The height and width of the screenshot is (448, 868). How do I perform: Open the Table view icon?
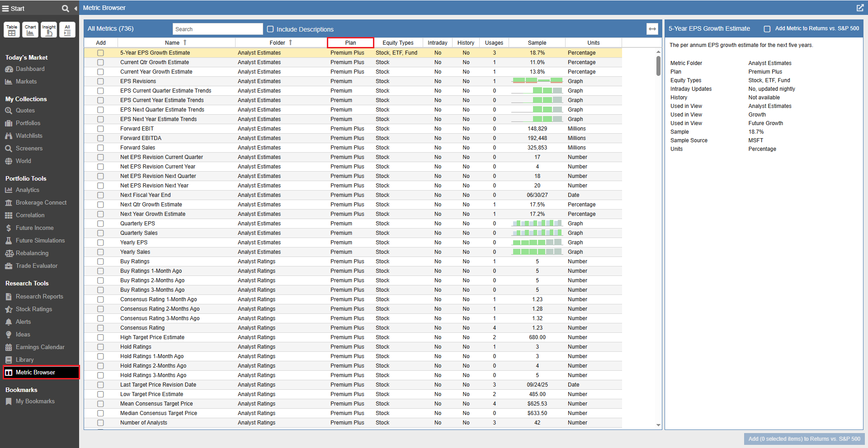(12, 30)
